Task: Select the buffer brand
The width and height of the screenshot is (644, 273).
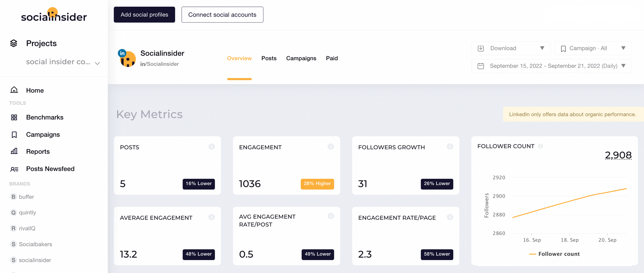Action: point(26,197)
